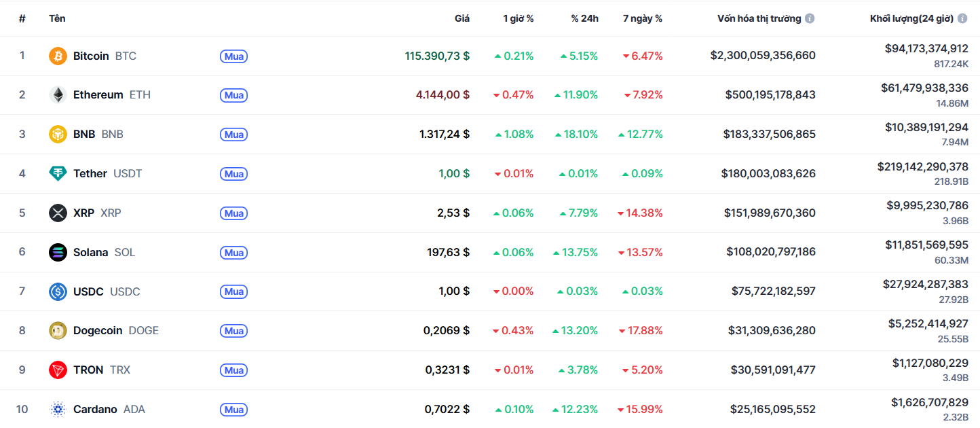The height and width of the screenshot is (428, 980).
Task: Click the Mua button for XRP
Action: 234,213
